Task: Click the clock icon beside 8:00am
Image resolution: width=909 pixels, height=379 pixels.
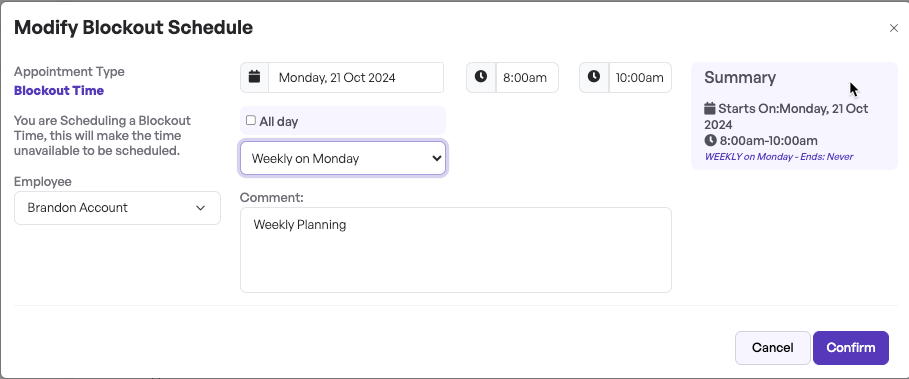Action: pyautogui.click(x=481, y=76)
